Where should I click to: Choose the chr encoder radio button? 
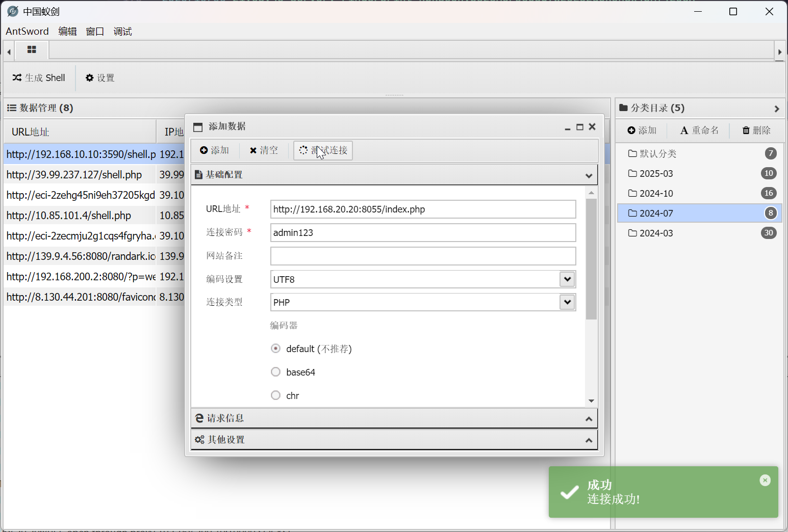click(276, 395)
